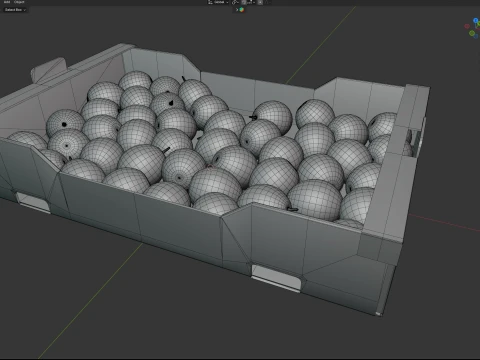Open the Global transform orientation dropdown

(x=218, y=2)
